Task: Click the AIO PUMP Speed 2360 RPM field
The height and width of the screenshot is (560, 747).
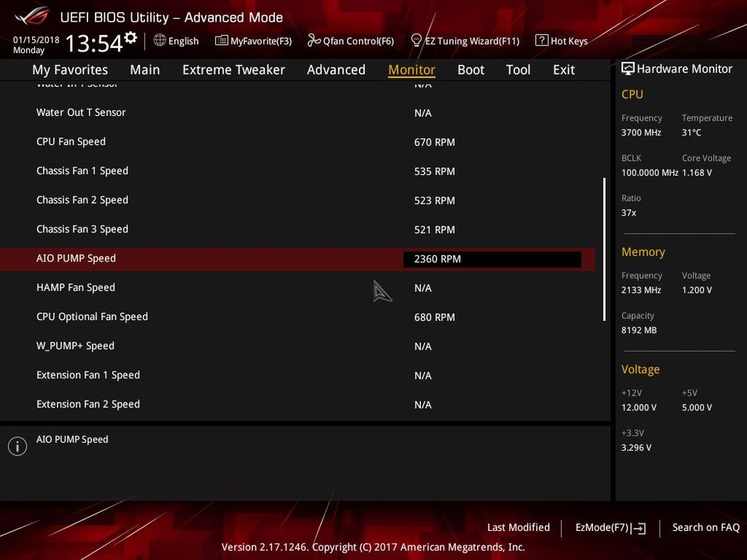Action: click(492, 259)
